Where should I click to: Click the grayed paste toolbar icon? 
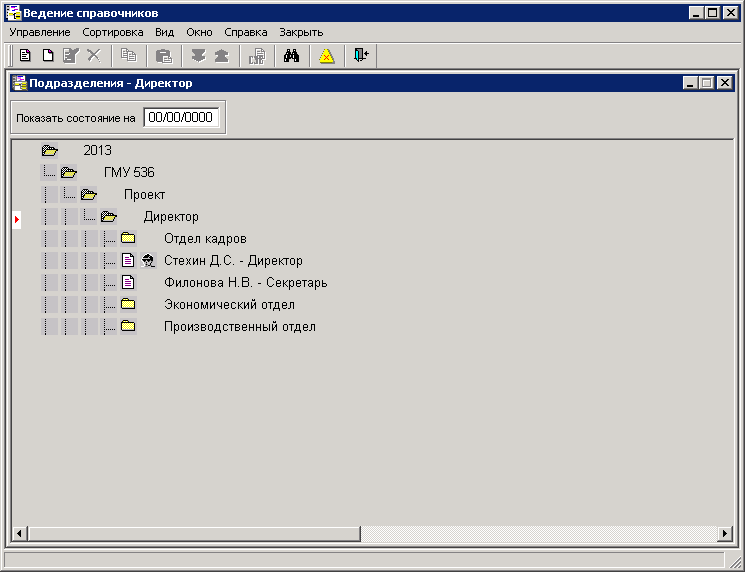pyautogui.click(x=164, y=56)
